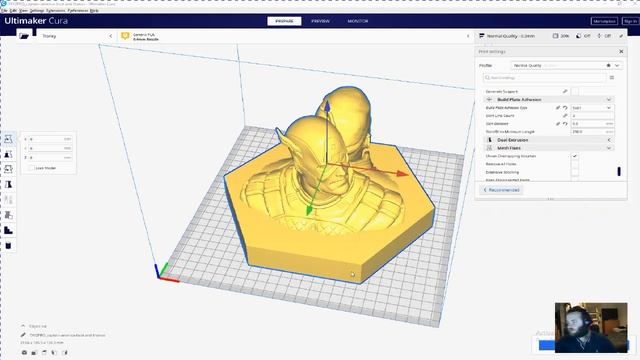Open the Marketplace button

coord(604,21)
